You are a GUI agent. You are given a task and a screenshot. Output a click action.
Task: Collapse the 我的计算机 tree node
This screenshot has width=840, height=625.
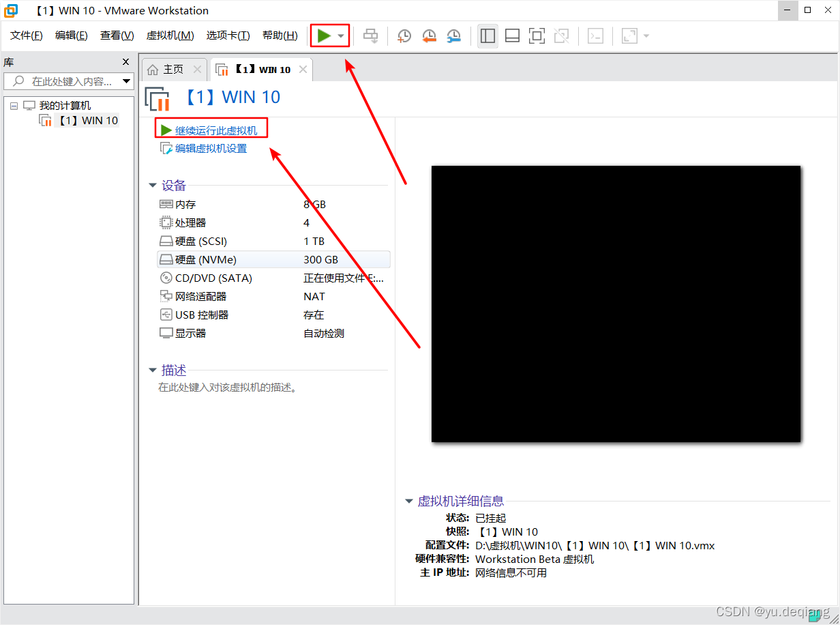point(14,106)
